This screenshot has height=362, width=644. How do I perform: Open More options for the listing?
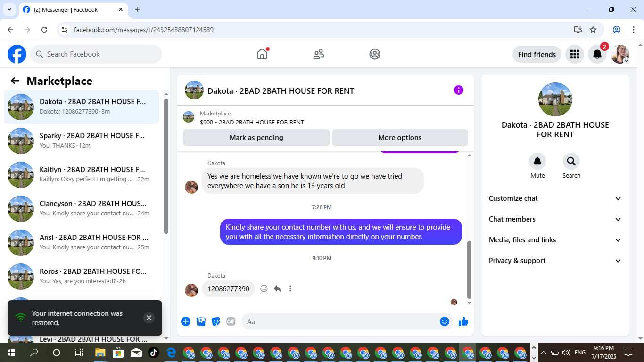(x=400, y=138)
